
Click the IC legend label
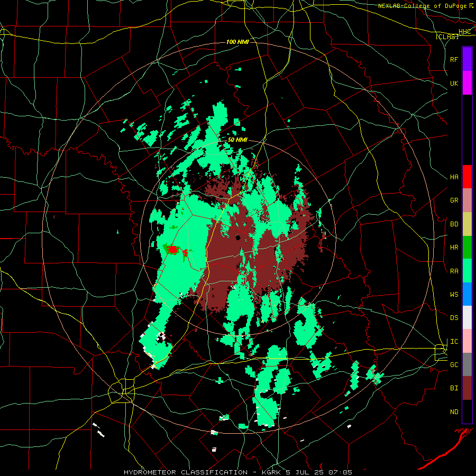454,342
